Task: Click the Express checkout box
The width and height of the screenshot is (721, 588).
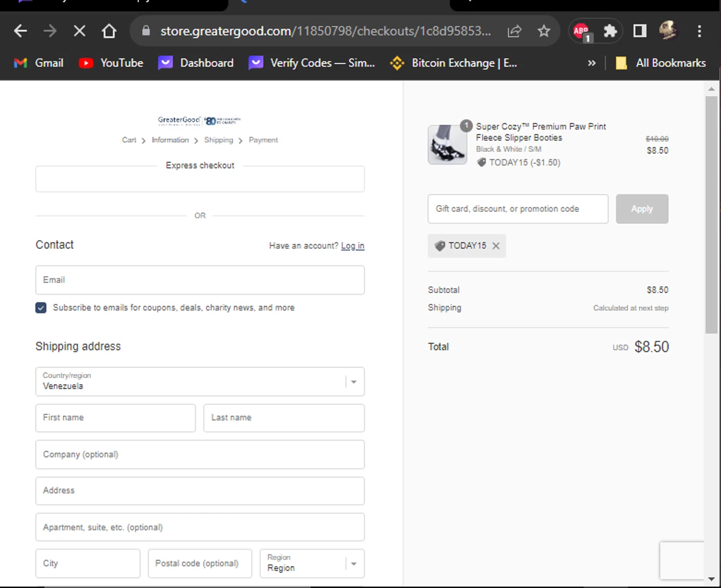Action: click(200, 179)
